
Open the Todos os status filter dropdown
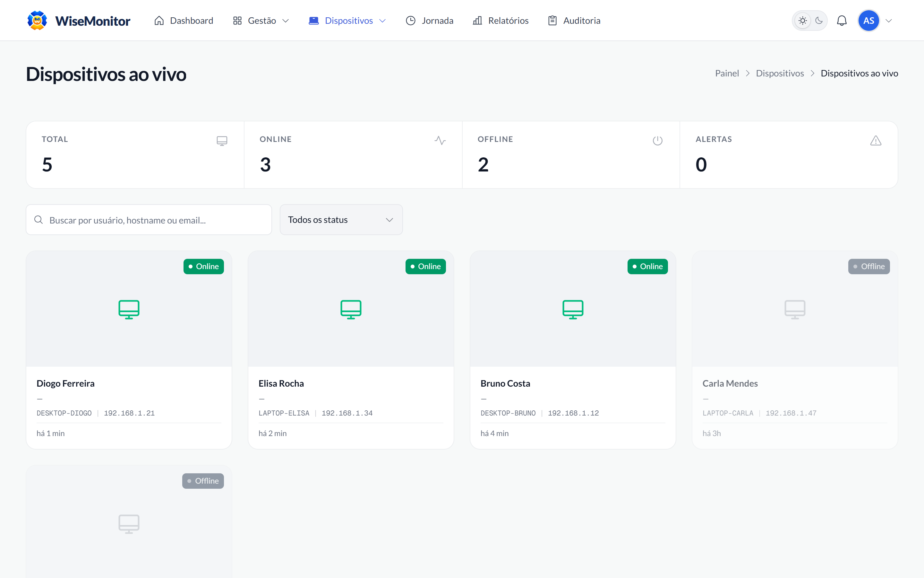point(341,220)
